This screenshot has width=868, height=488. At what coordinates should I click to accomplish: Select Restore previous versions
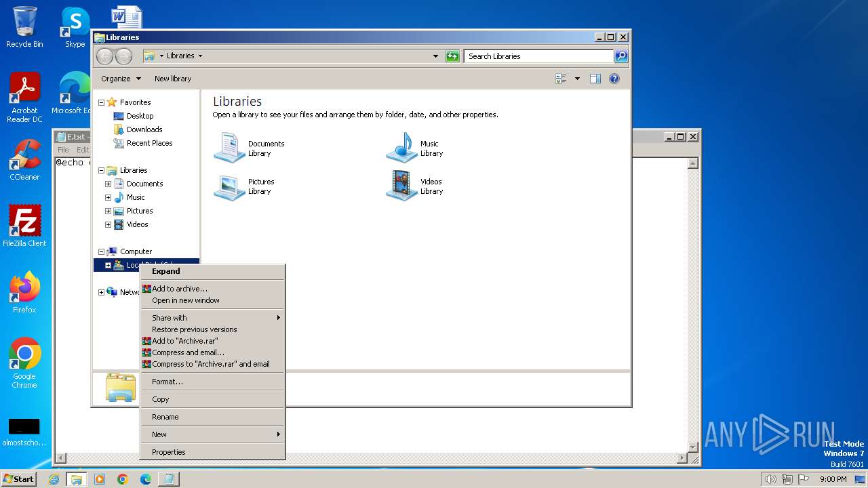(212, 329)
